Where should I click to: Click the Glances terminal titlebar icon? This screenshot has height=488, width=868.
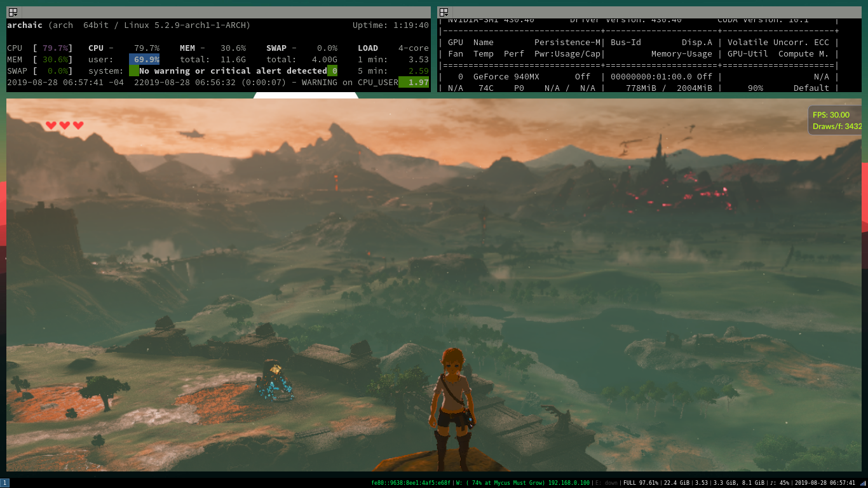click(12, 11)
